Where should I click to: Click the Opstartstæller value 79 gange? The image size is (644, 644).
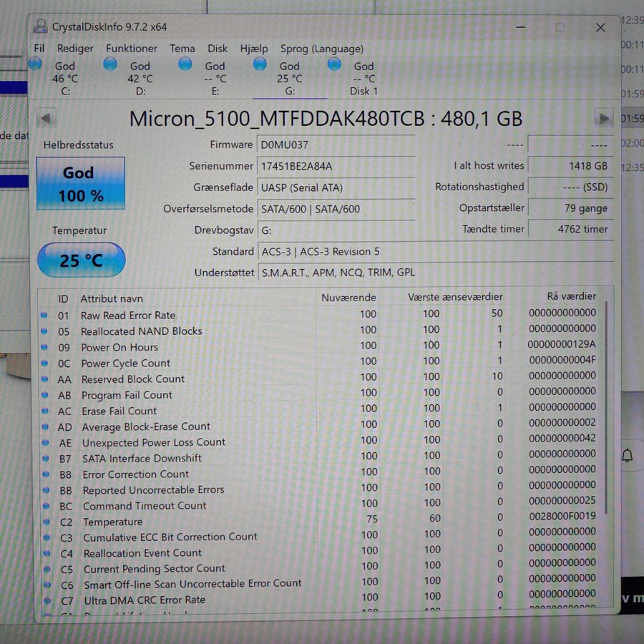pyautogui.click(x=571, y=208)
